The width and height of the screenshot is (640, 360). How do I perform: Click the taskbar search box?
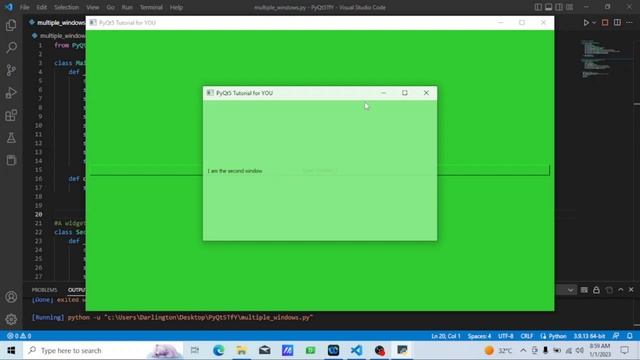[103, 350]
